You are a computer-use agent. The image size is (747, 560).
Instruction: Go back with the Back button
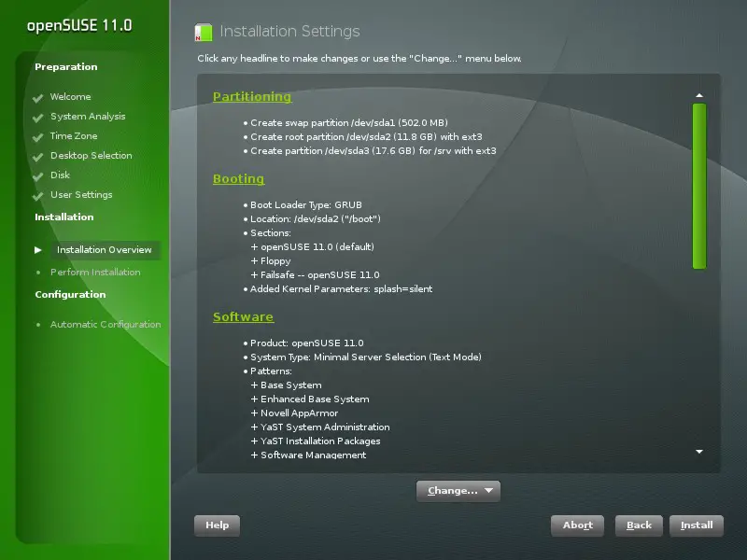tap(639, 525)
